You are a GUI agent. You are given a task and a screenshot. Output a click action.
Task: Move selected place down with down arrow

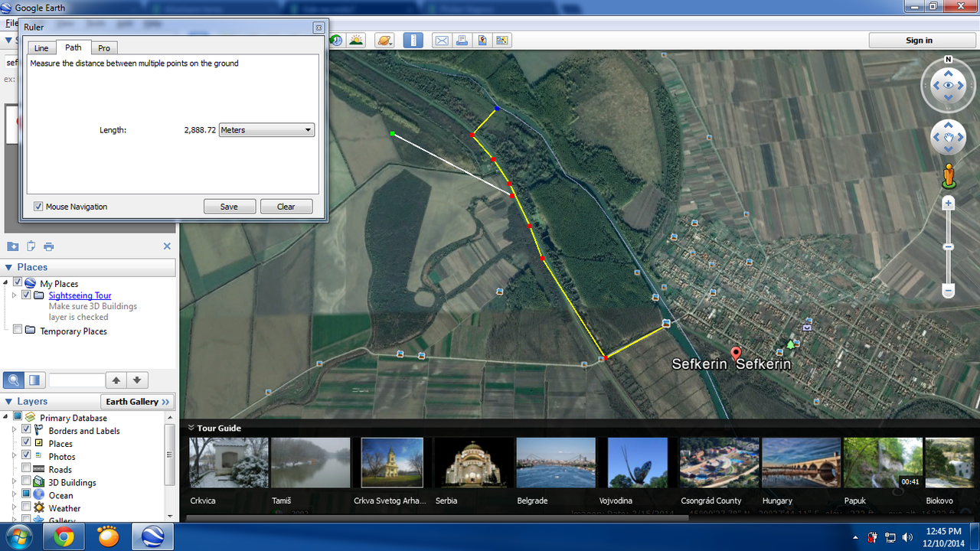tap(137, 380)
